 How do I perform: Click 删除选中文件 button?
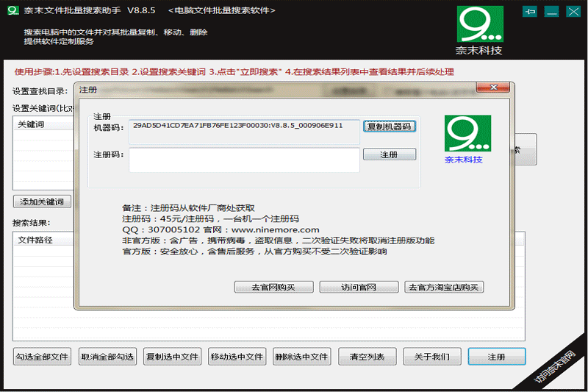(x=302, y=357)
